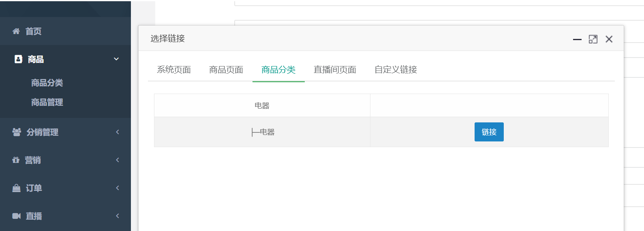Click the 选择链接 dialog title

coord(168,38)
